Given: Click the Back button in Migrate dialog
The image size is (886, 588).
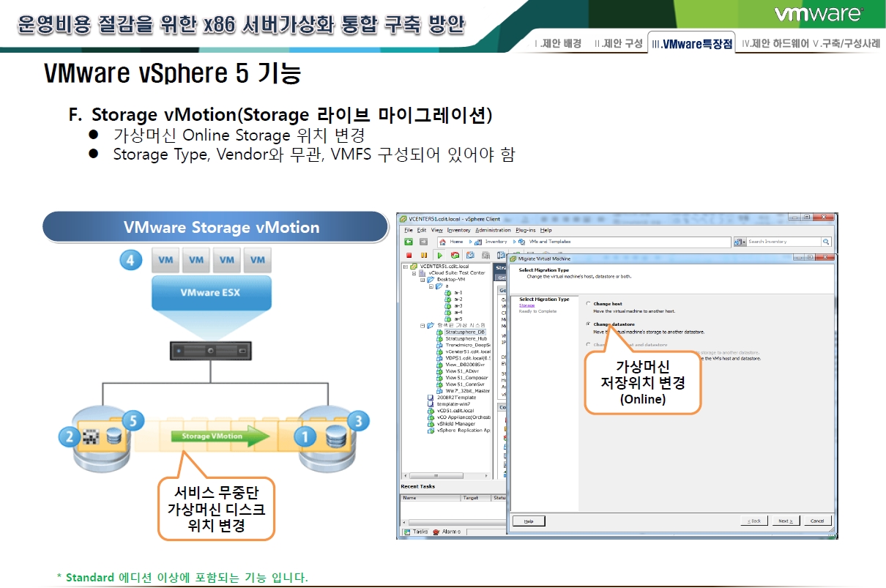Looking at the screenshot, I should (x=755, y=521).
